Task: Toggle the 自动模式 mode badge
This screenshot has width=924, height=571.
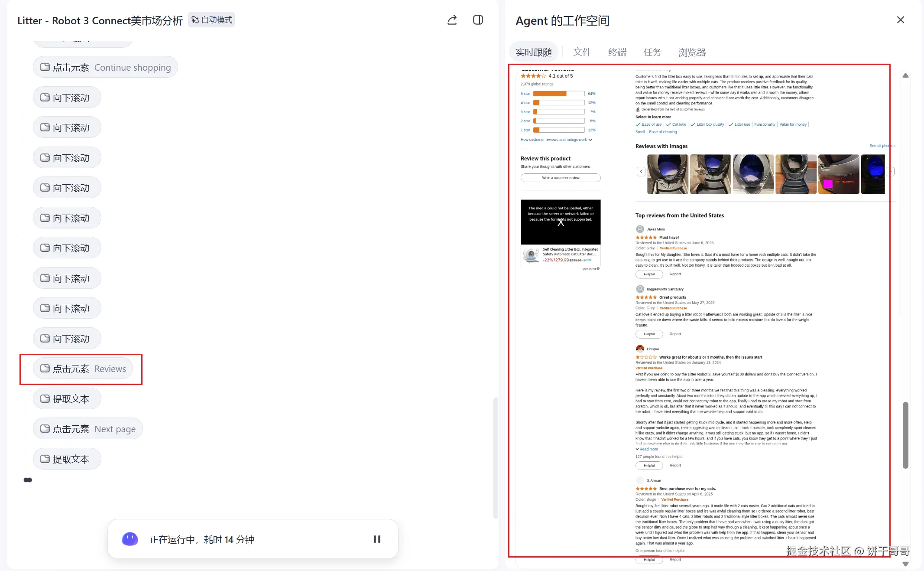Action: [212, 20]
